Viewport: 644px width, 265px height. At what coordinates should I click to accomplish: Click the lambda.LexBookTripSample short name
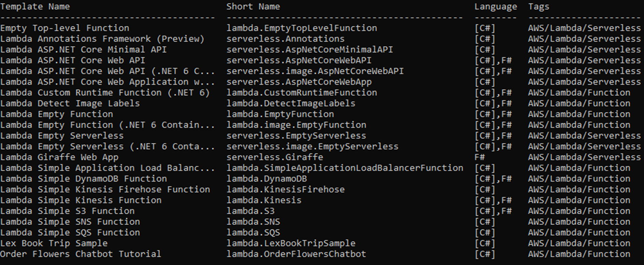[x=291, y=244]
